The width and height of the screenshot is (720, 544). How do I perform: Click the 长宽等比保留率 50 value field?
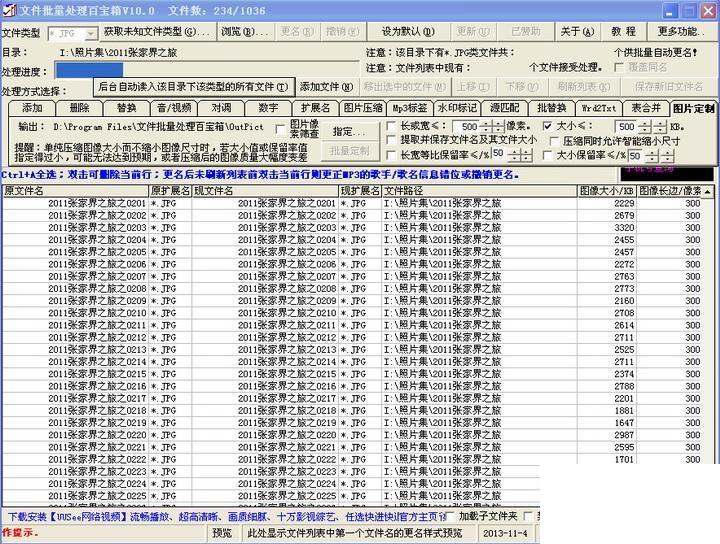pos(499,155)
